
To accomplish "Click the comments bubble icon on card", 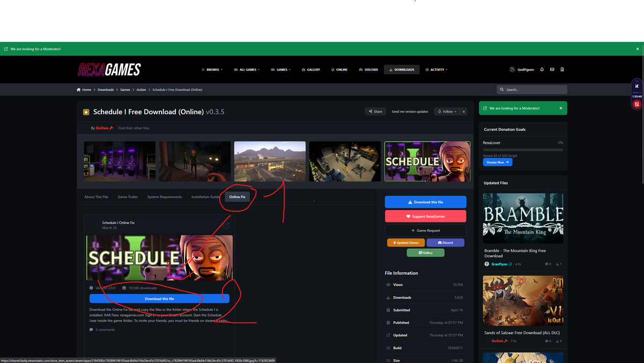I will point(91,330).
